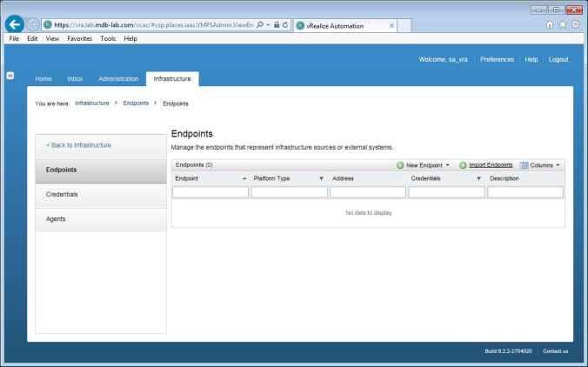The image size is (588, 367).
Task: Switch to the Administration tab
Action: click(118, 79)
